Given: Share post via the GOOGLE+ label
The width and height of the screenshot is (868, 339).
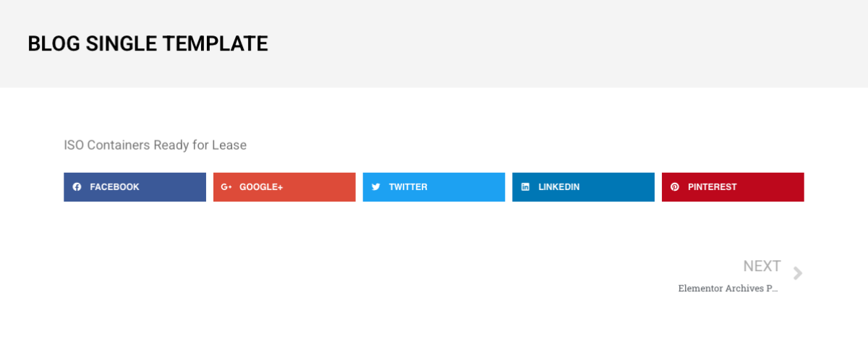Looking at the screenshot, I should pos(261,187).
